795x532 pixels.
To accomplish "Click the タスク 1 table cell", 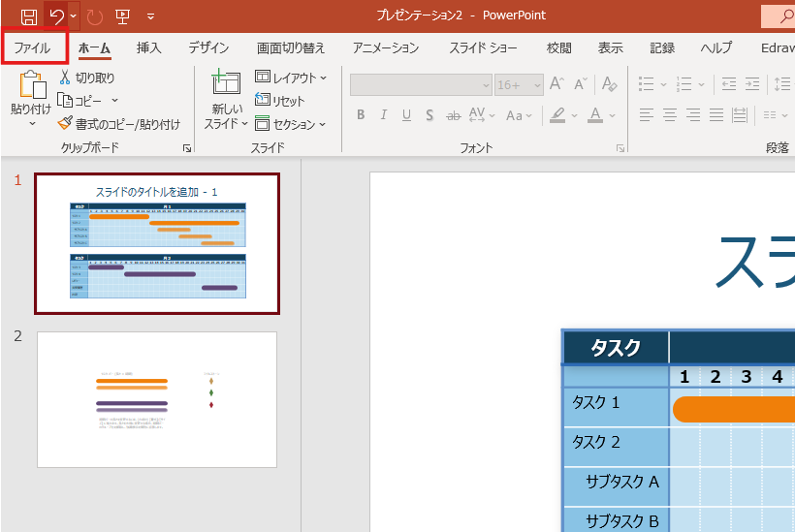I will pyautogui.click(x=616, y=407).
